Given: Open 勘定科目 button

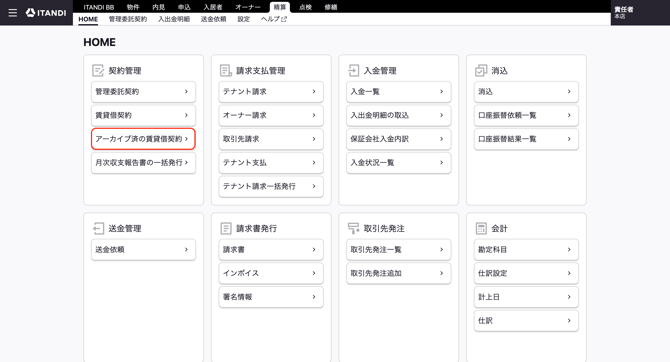Looking at the screenshot, I should pos(526,250).
